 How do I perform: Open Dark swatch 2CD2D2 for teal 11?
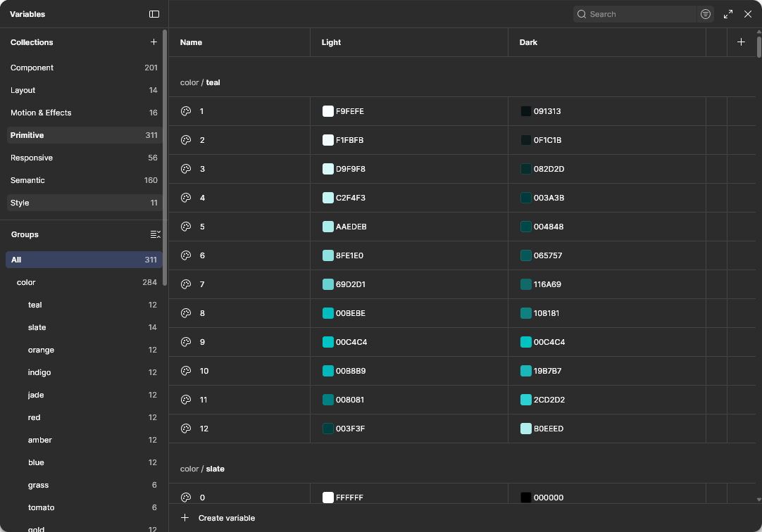point(526,400)
